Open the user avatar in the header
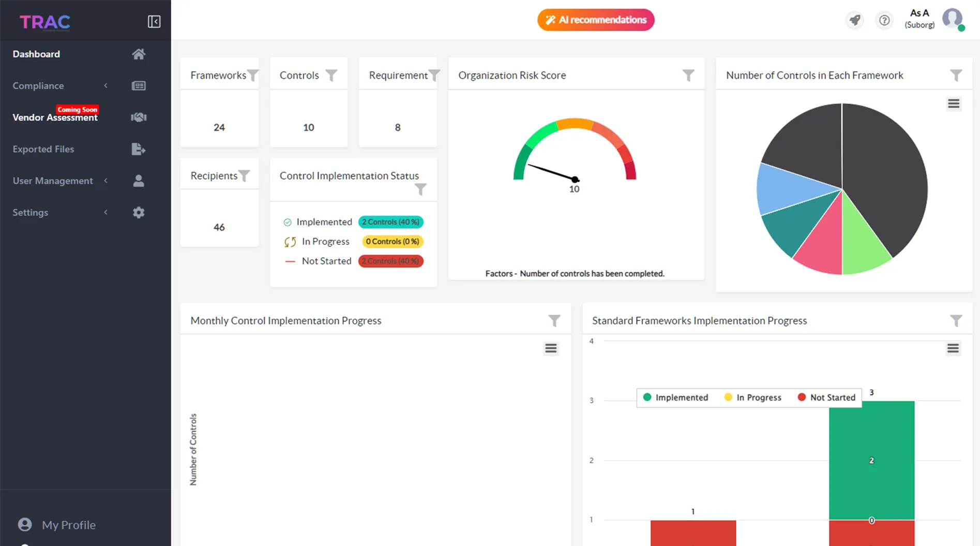 pos(953,19)
